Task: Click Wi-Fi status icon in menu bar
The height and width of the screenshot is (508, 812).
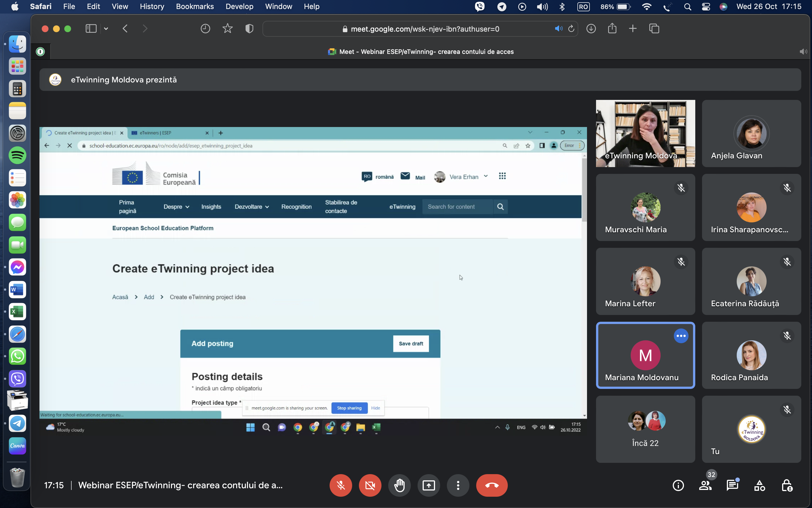Action: [x=646, y=6]
